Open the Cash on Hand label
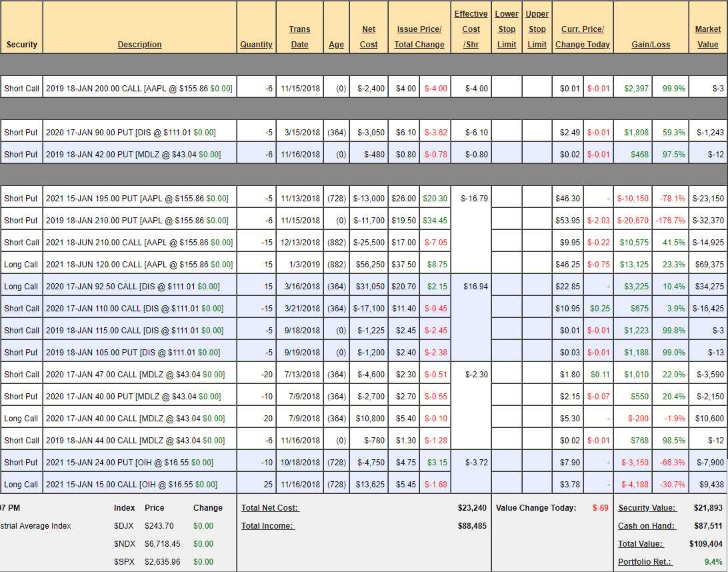728x572 pixels. [x=646, y=526]
